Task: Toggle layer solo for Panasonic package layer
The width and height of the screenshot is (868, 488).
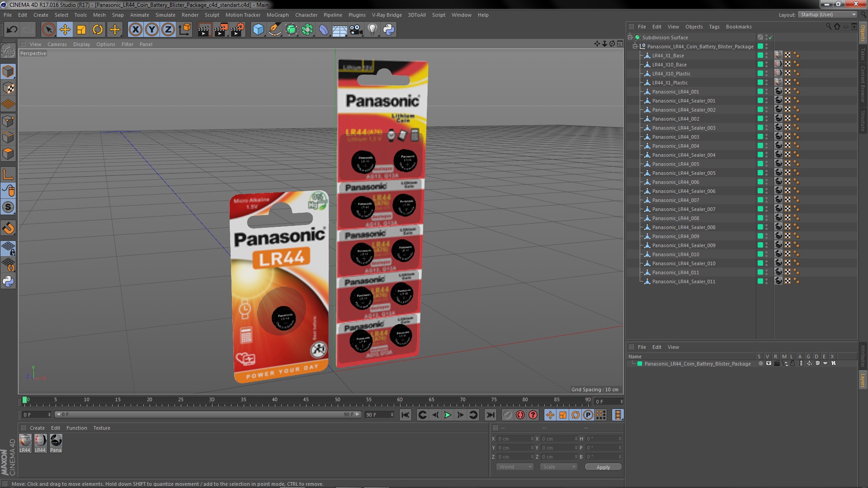Action: coord(760,364)
